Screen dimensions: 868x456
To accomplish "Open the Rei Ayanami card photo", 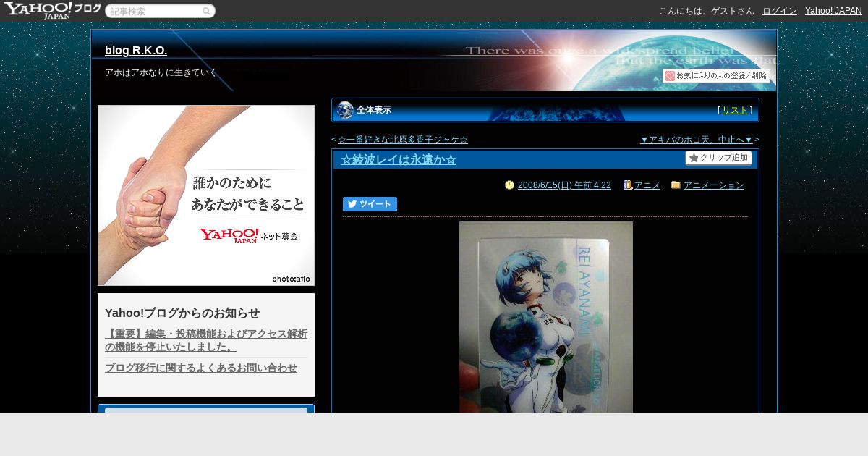I will (546, 317).
